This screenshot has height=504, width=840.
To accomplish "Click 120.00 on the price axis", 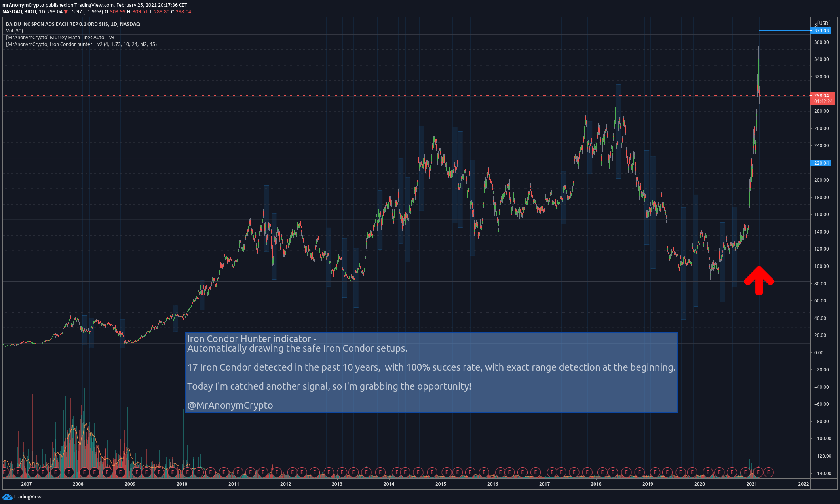I will point(821,249).
